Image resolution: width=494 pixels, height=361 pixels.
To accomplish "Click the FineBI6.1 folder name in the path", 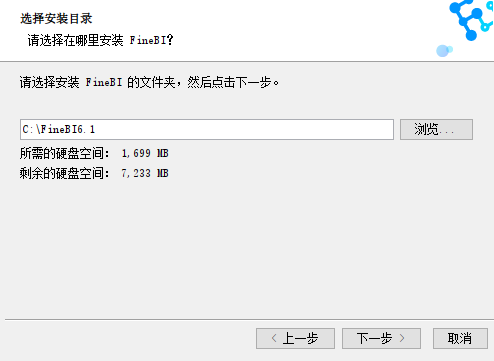I will click(68, 129).
